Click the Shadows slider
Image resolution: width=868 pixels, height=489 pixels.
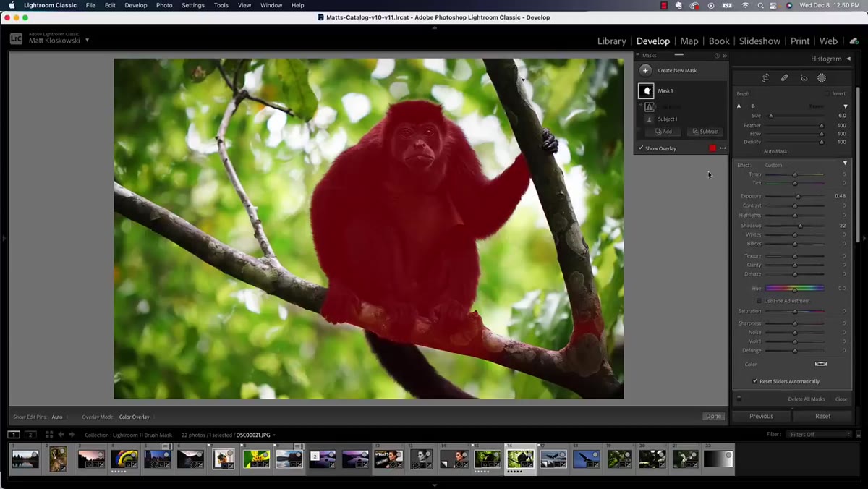[x=795, y=226]
